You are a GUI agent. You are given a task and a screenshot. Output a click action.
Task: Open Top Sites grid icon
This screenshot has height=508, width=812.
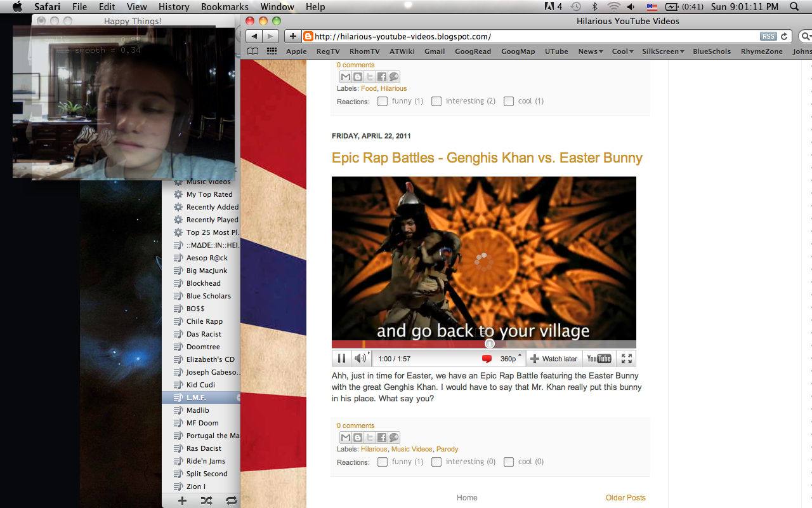point(272,51)
